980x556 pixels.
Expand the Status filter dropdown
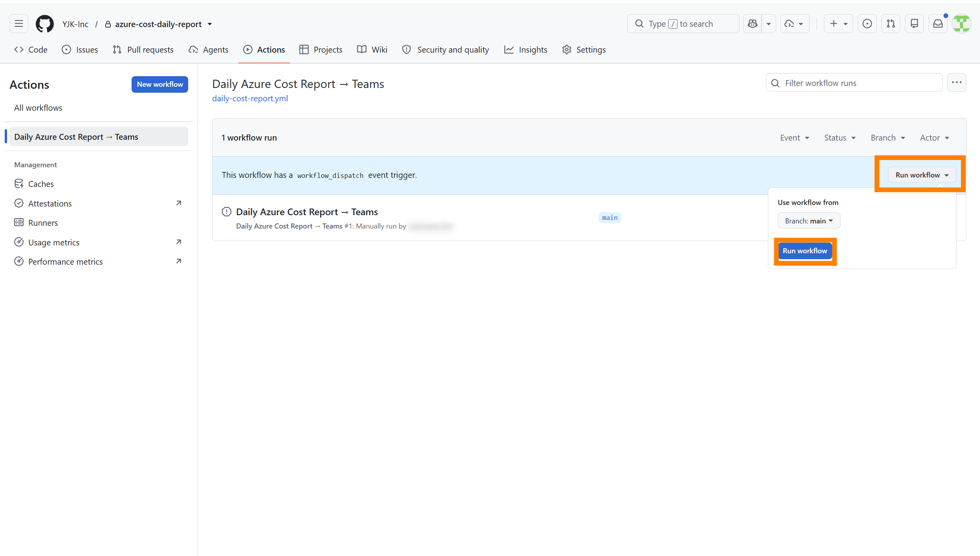pyautogui.click(x=840, y=138)
